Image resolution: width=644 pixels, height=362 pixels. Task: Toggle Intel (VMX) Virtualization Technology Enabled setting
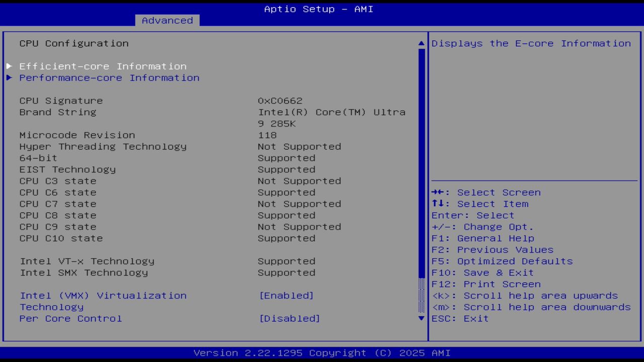(x=287, y=295)
